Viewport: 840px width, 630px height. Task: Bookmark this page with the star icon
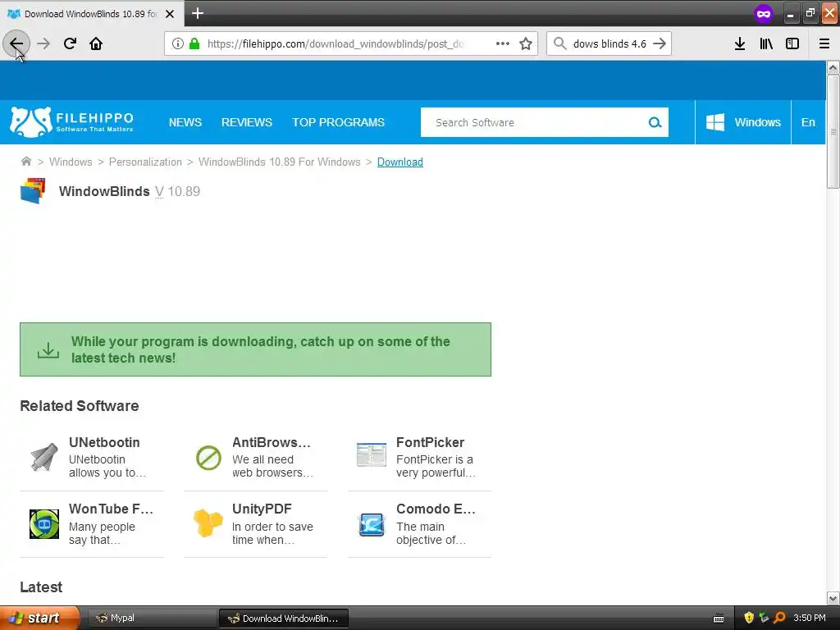pos(526,43)
